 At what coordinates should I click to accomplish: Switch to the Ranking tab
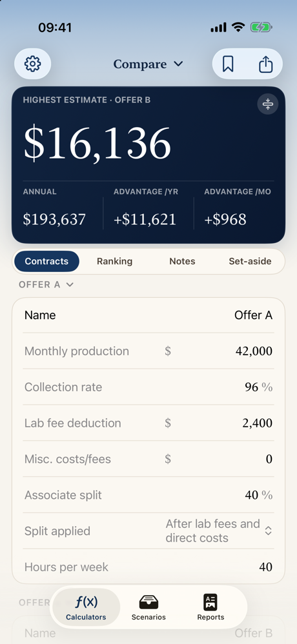tap(114, 261)
